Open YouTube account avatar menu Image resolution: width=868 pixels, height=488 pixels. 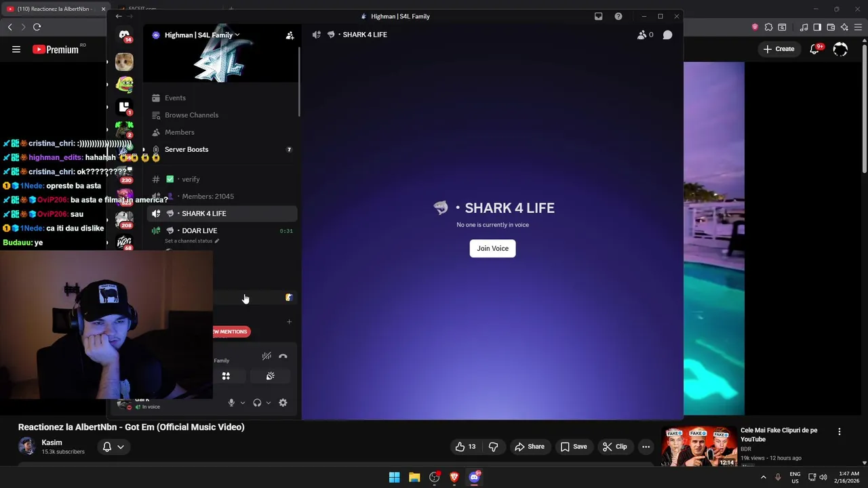pyautogui.click(x=840, y=49)
